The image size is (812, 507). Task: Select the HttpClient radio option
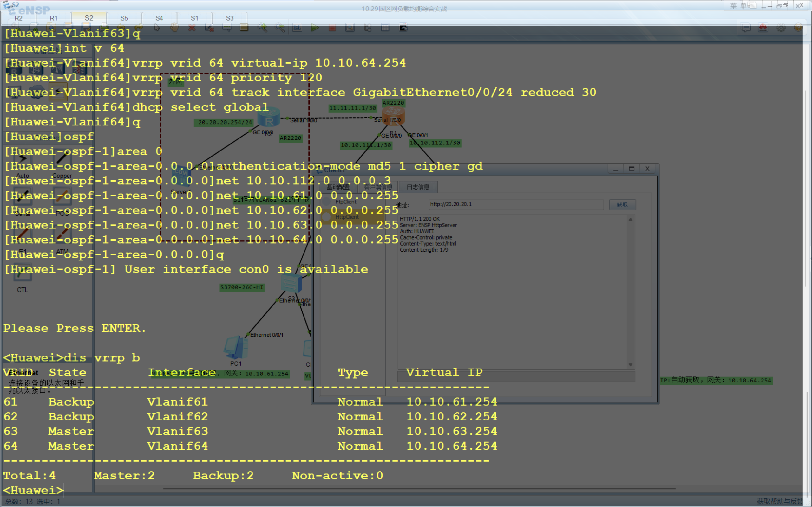coord(326,217)
